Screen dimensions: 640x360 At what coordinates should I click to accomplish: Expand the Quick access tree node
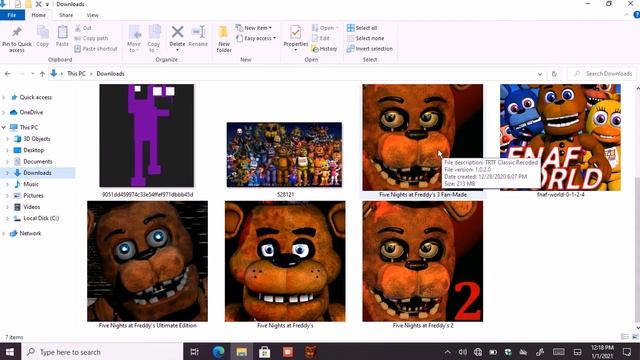click(4, 97)
